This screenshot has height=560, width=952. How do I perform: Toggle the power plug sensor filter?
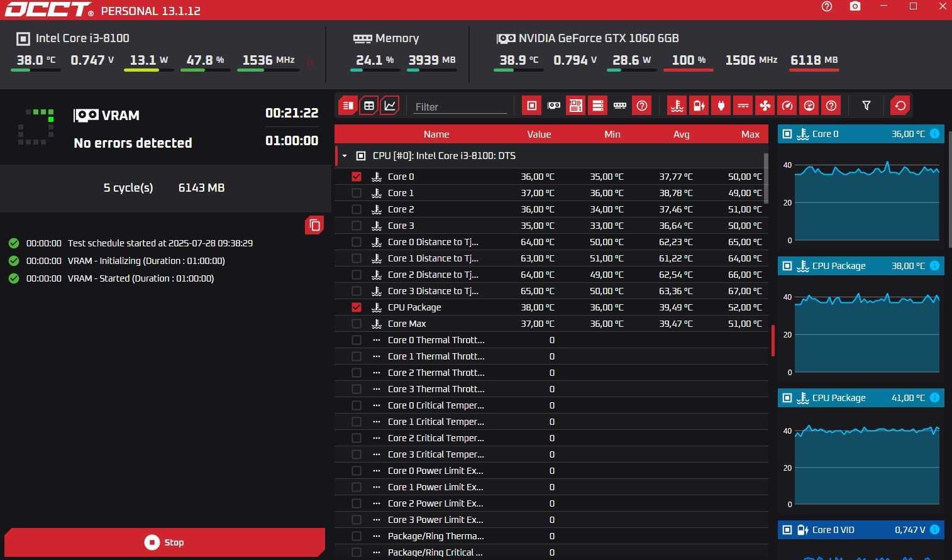coord(721,106)
